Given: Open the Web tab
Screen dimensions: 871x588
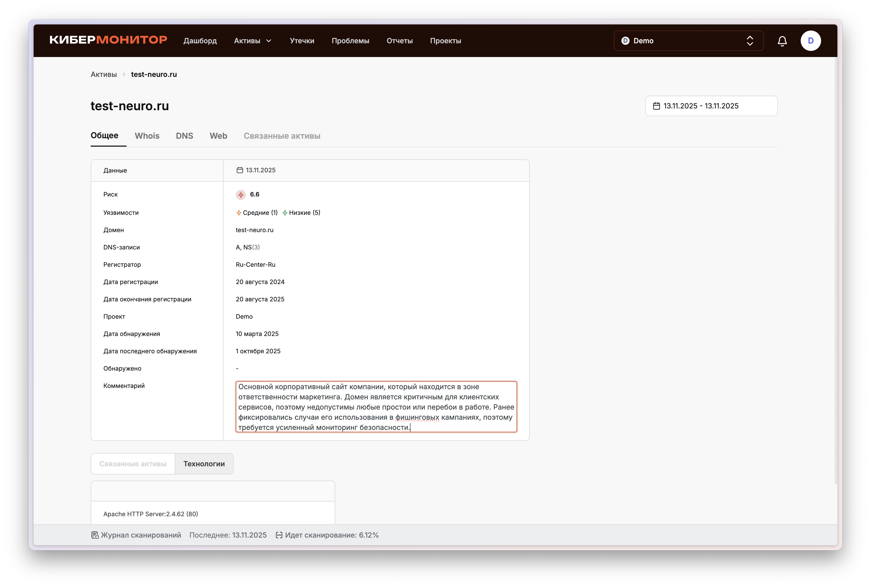Looking at the screenshot, I should (218, 136).
